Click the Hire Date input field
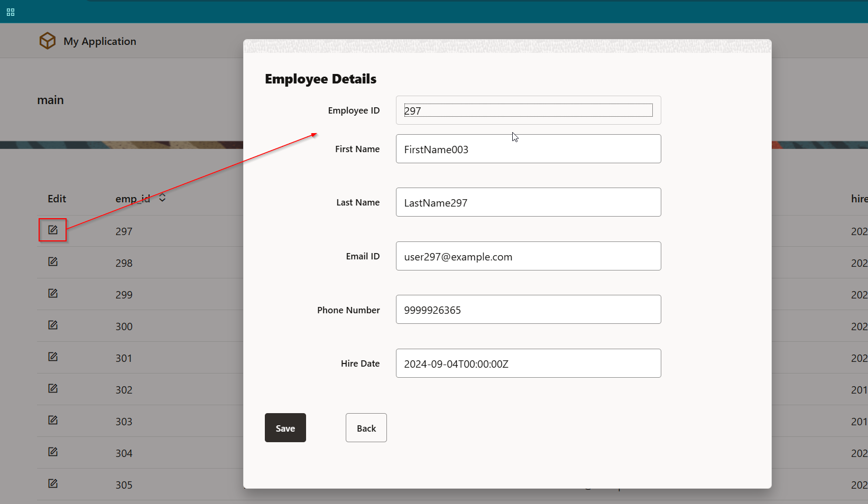The width and height of the screenshot is (868, 504). click(528, 363)
